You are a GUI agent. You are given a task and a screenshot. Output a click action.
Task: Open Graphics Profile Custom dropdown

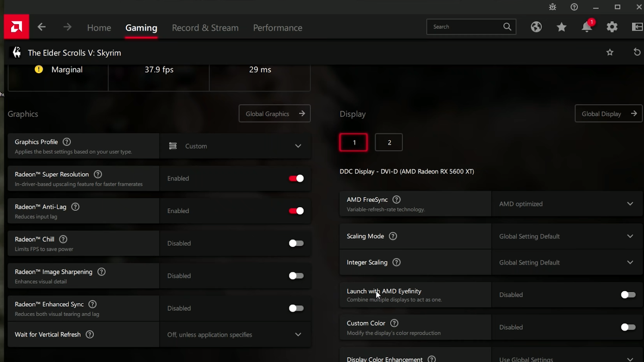click(235, 146)
